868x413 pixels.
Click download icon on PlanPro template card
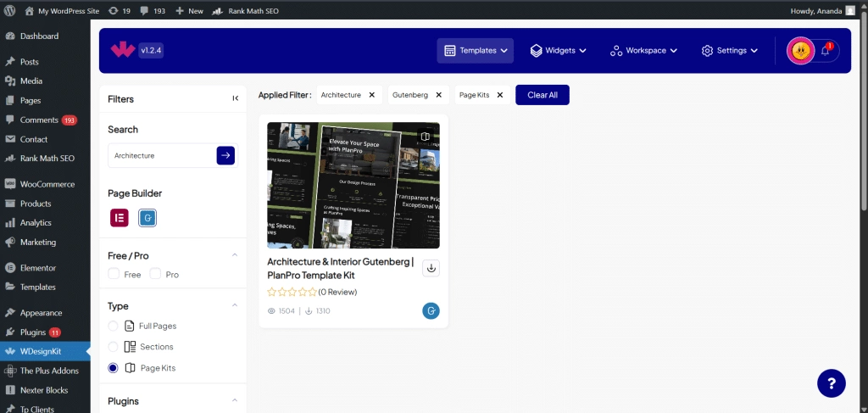[x=431, y=268]
